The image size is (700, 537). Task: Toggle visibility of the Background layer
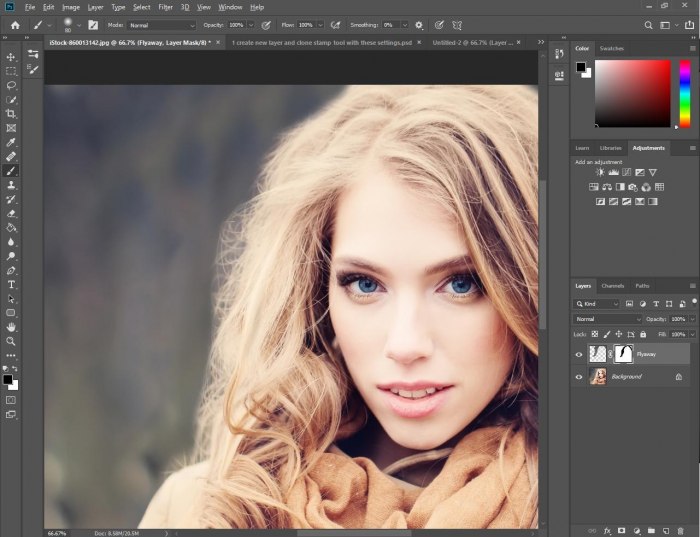pyautogui.click(x=579, y=377)
